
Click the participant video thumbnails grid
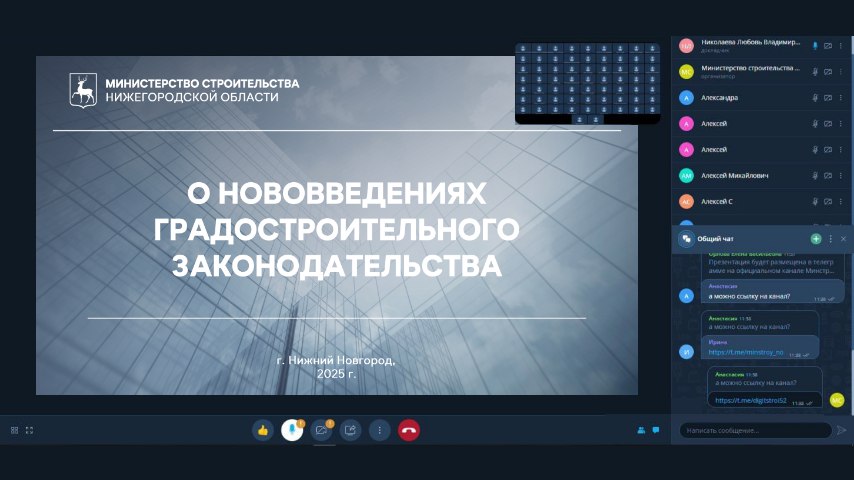(587, 83)
